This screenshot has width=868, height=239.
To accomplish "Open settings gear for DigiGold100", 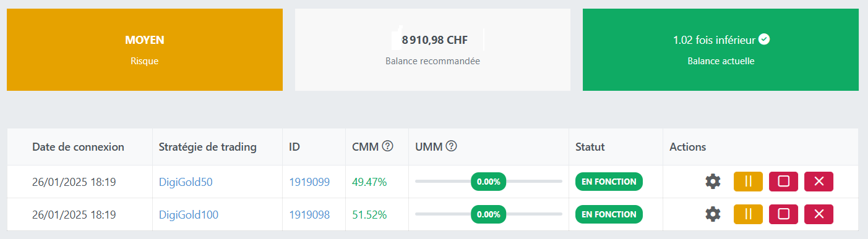I will click(713, 214).
